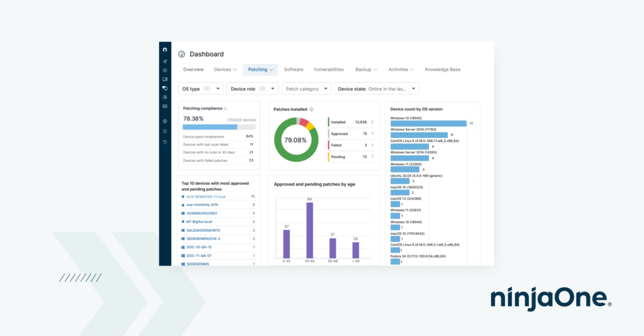
Task: Click the 'Devices with last scan failed' row
Action: (218, 144)
